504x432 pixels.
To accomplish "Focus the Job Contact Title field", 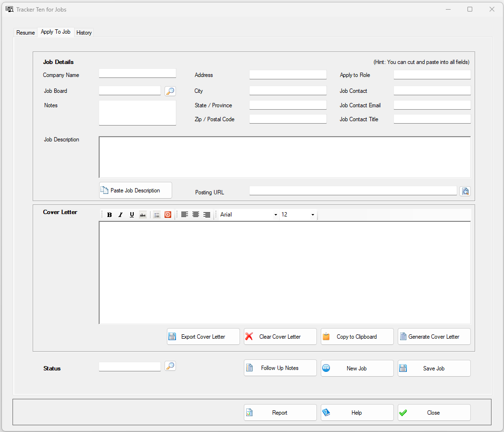I will 432,119.
